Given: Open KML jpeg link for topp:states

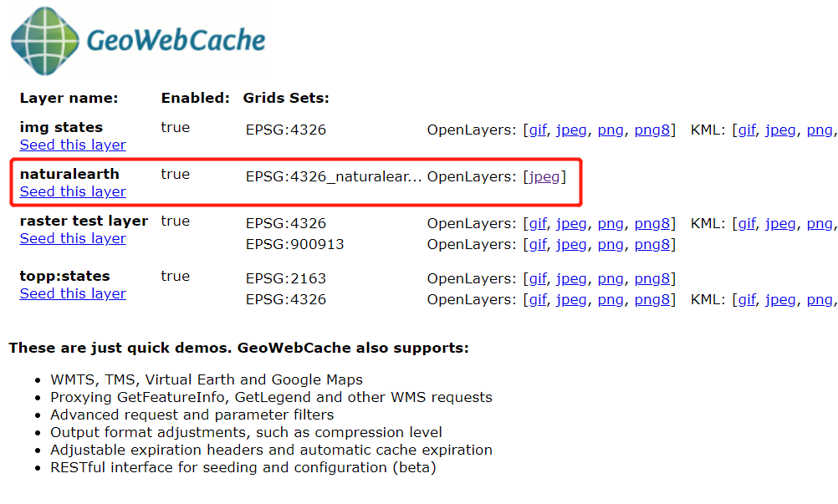Looking at the screenshot, I should pyautogui.click(x=780, y=299).
